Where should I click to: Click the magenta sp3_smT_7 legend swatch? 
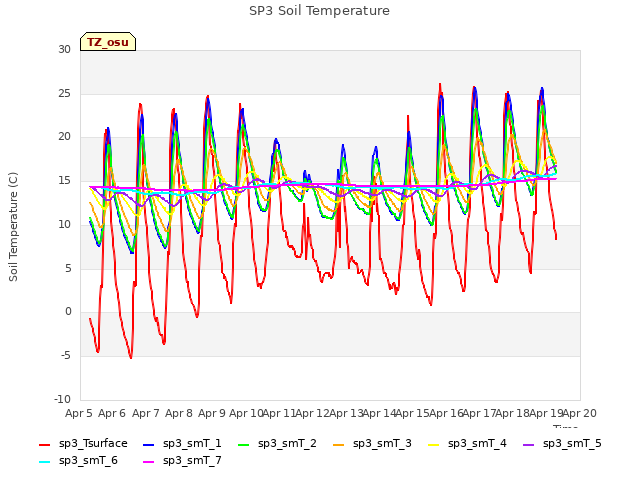pyautogui.click(x=149, y=462)
